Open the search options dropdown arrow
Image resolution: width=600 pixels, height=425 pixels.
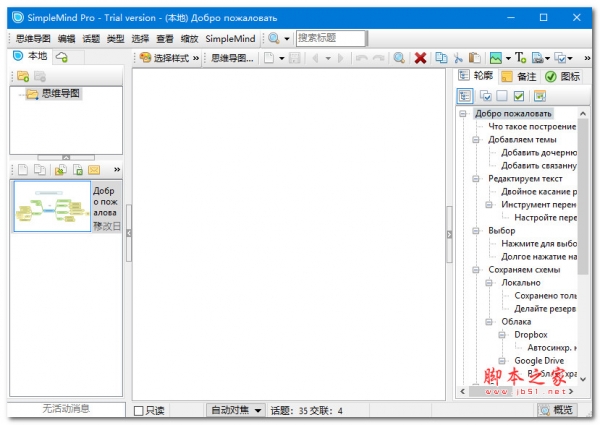(x=287, y=39)
